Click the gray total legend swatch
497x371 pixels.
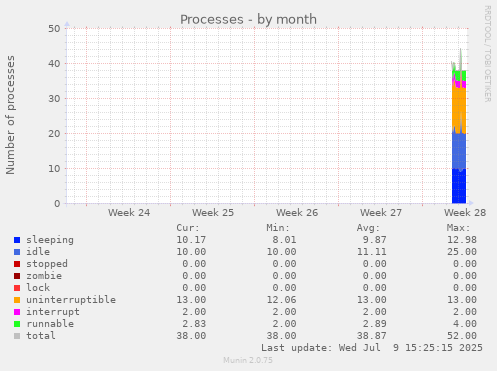coord(17,336)
